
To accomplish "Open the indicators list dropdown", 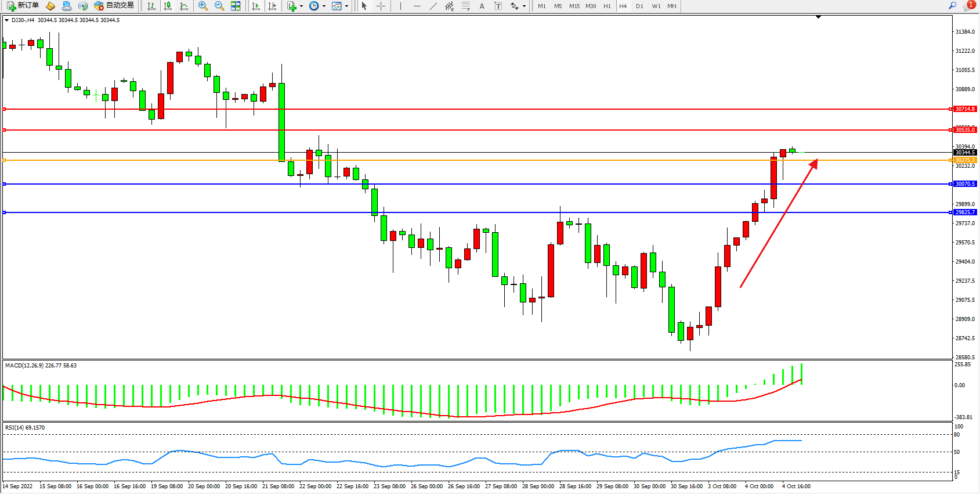I will coord(301,6).
